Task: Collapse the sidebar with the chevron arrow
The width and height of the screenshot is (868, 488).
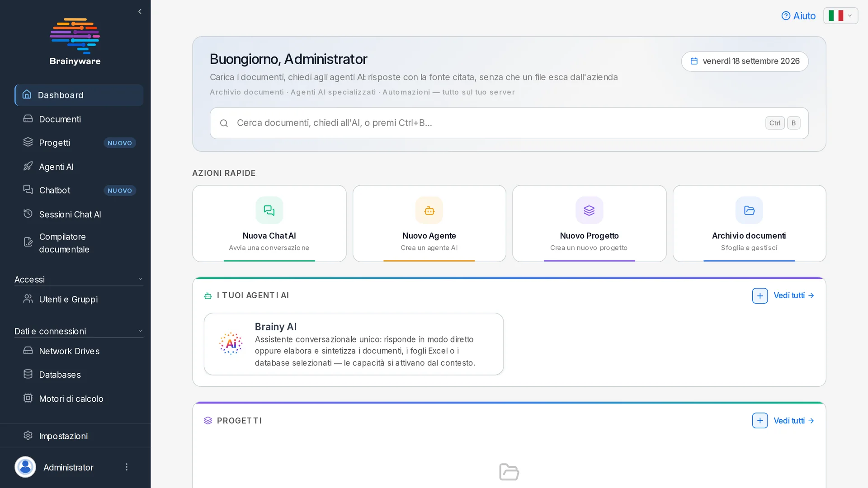Action: [x=140, y=12]
